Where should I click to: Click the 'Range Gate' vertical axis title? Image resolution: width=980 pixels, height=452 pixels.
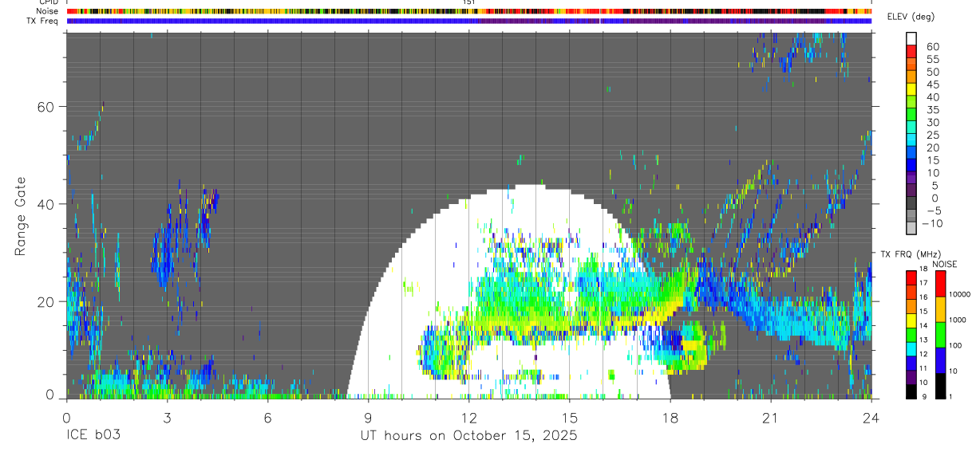[21, 215]
